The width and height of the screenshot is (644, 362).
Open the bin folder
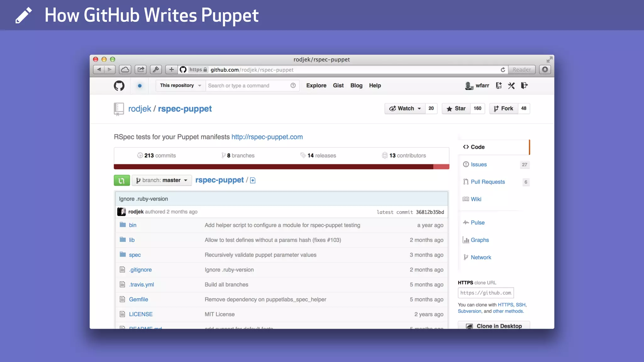pos(132,225)
